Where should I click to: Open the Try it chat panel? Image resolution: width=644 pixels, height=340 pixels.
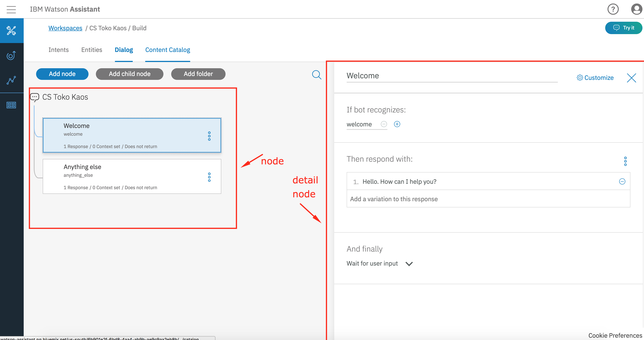coord(623,28)
